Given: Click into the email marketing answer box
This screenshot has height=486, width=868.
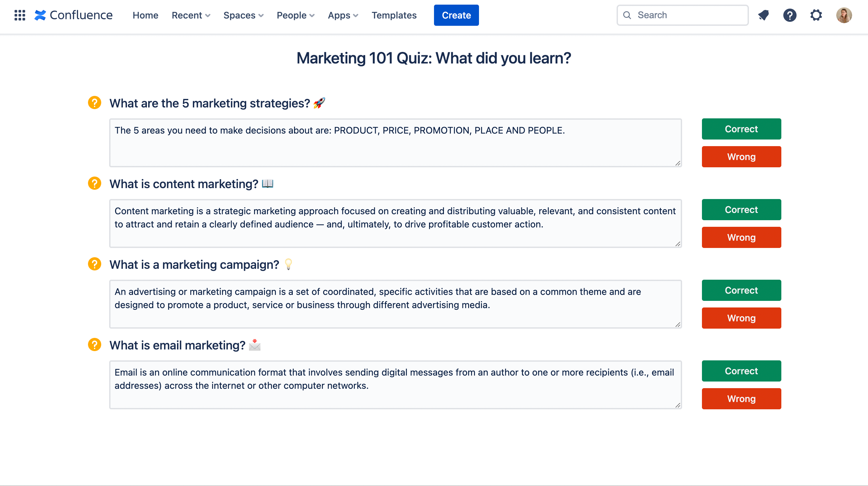Looking at the screenshot, I should click(396, 385).
